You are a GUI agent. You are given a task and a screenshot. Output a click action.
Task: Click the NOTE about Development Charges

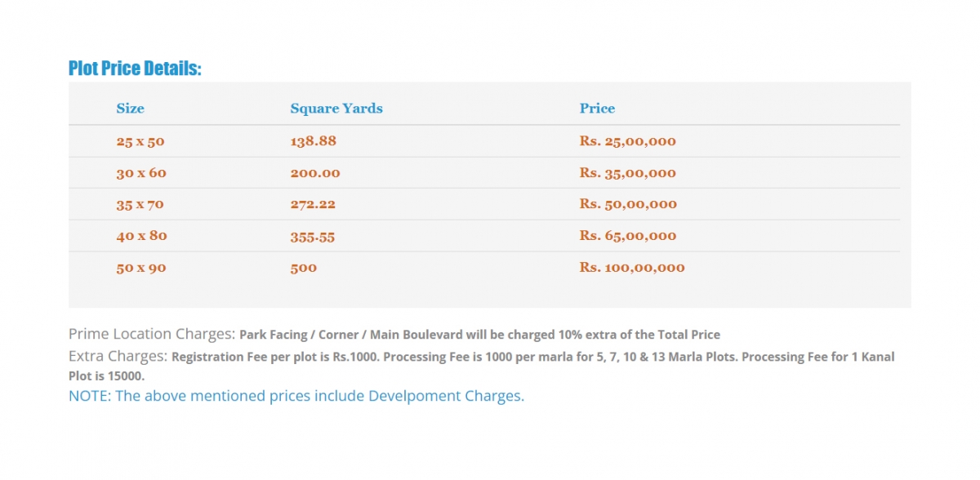click(x=296, y=396)
